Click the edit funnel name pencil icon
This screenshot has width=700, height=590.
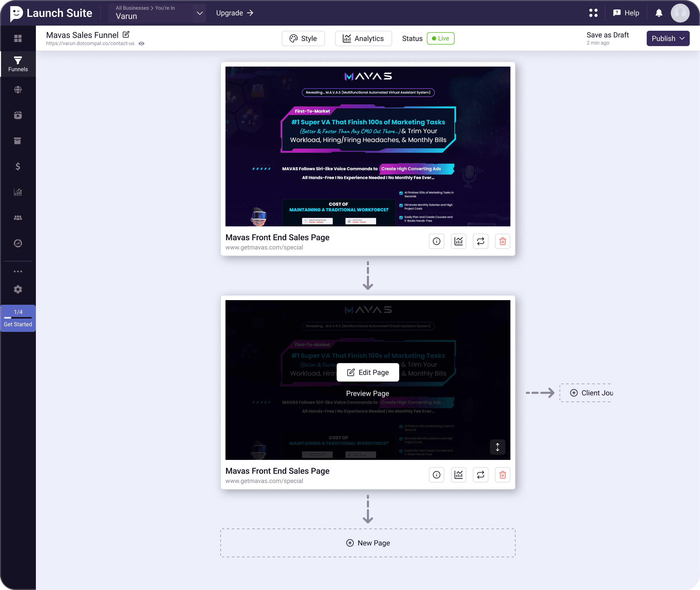click(126, 35)
